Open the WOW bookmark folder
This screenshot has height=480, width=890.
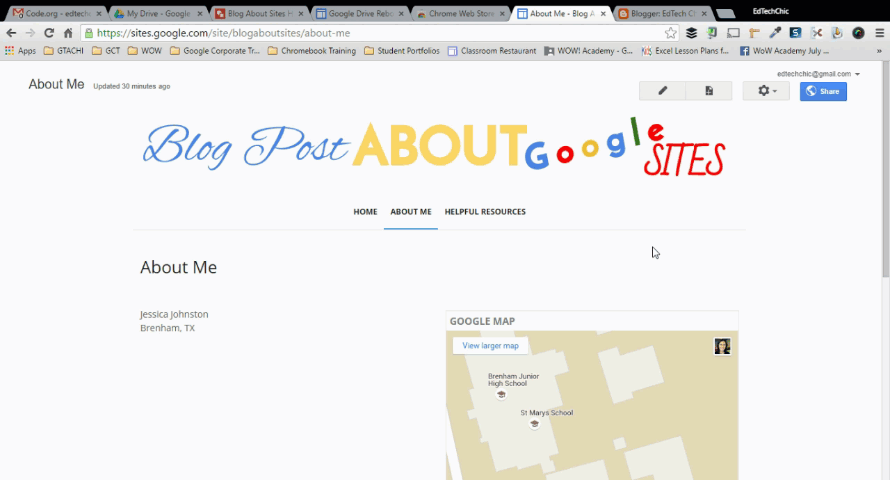click(145, 51)
